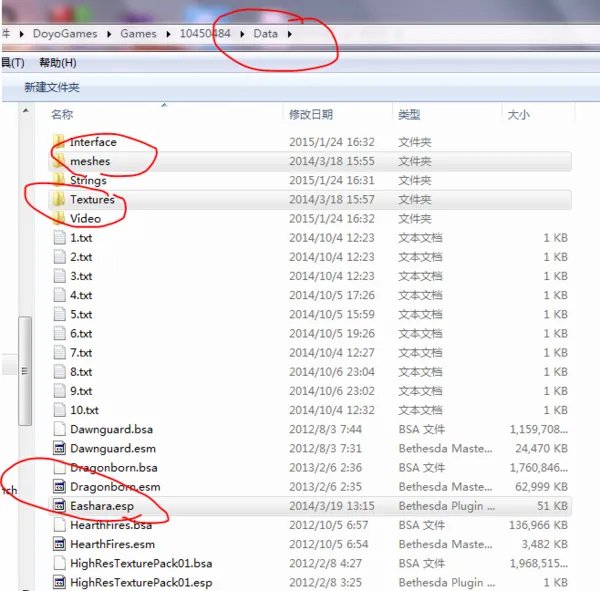The height and width of the screenshot is (591, 600).
Task: Select the HighResTexturePack01.bsa file name
Action: click(141, 563)
